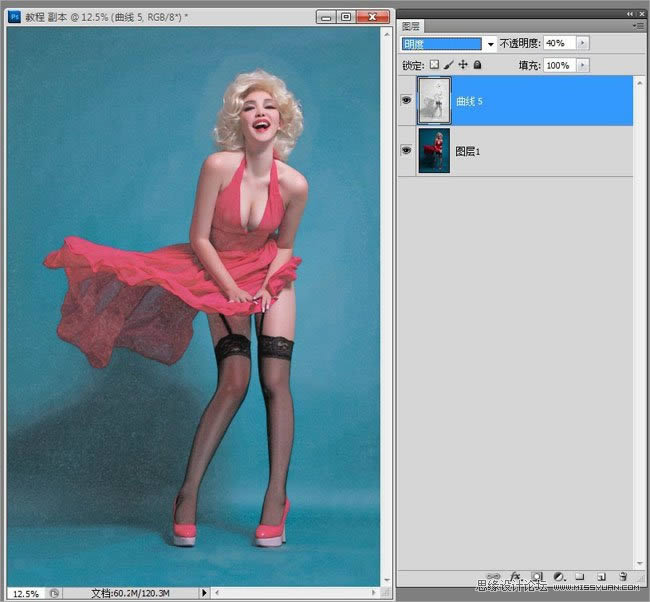Click the delete layer trash icon

(x=623, y=577)
